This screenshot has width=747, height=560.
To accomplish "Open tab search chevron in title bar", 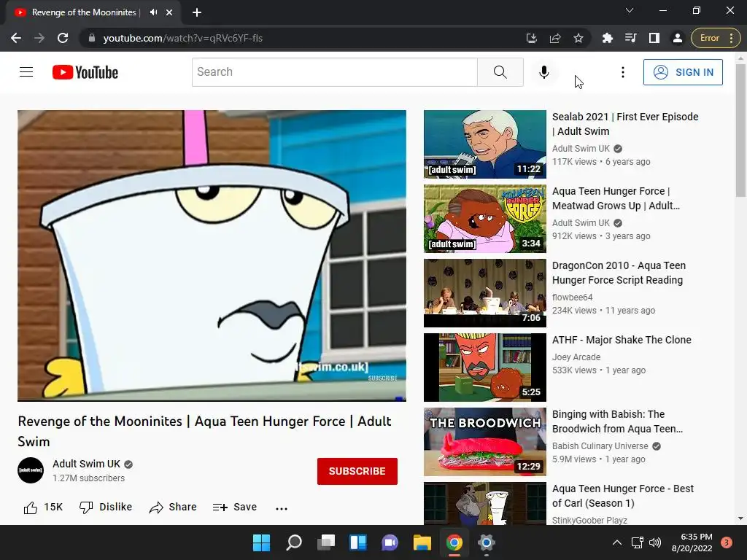I will coord(630,10).
